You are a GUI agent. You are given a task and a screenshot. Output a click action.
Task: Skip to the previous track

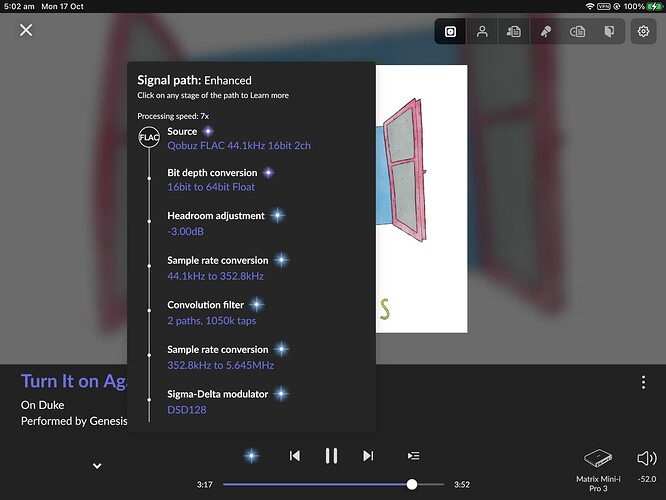(x=295, y=456)
